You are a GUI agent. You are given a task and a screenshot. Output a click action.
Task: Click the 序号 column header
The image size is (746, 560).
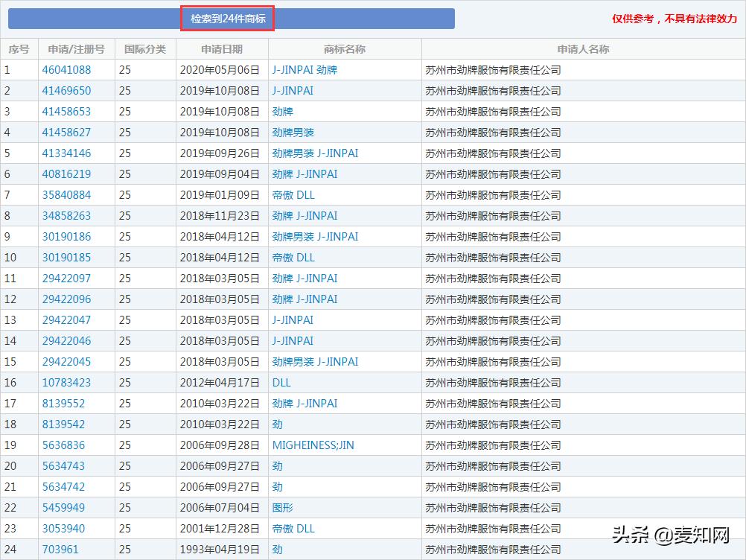[19, 49]
